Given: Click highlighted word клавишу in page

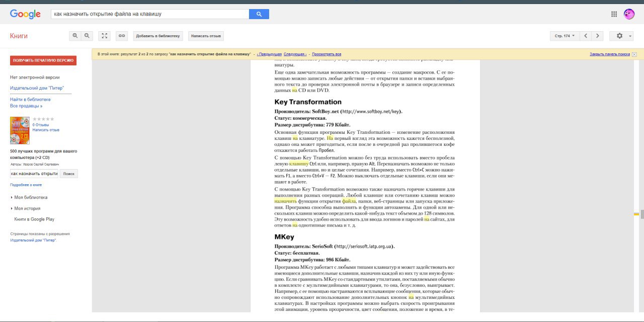Looking at the screenshot, I should 299,164.
